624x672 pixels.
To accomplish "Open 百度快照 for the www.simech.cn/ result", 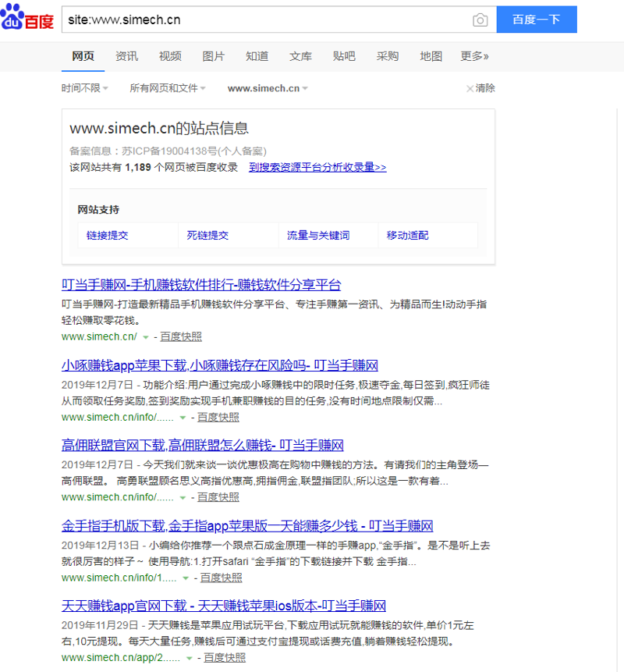I will 181,337.
